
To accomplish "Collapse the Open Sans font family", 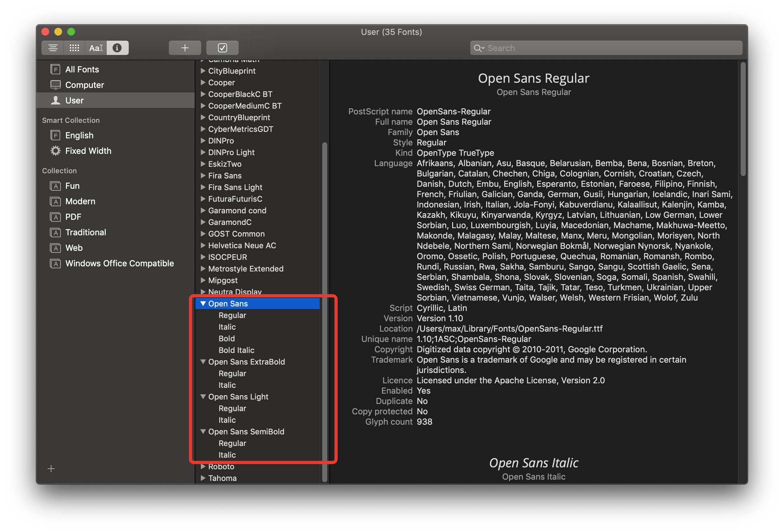I will (203, 303).
